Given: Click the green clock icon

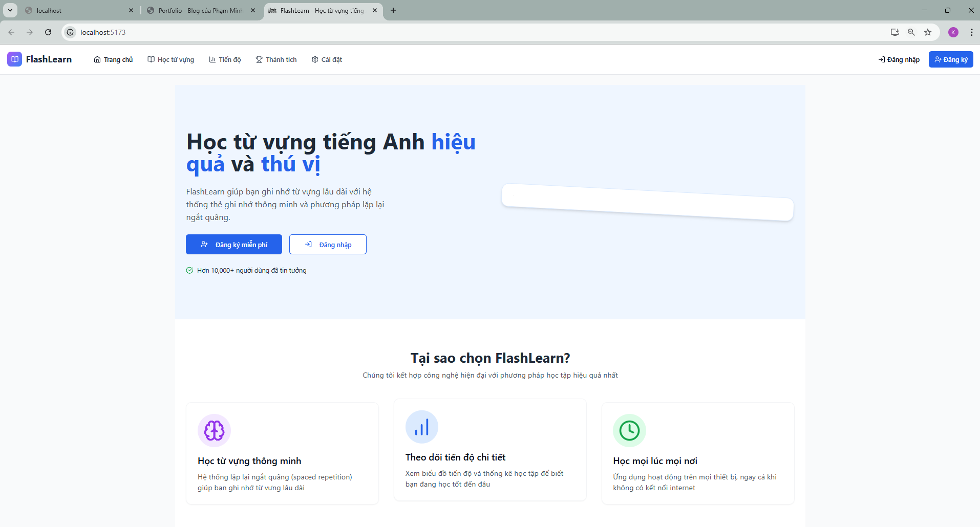Looking at the screenshot, I should point(629,430).
